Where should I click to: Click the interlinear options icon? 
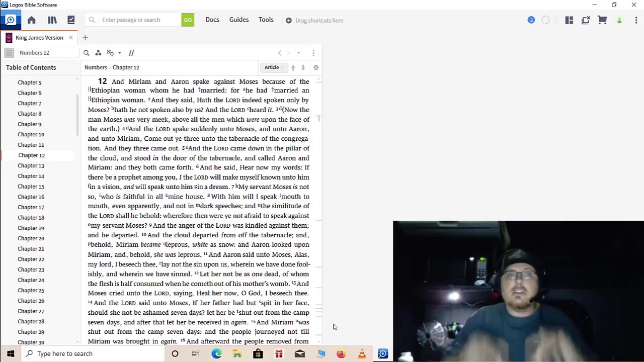coord(110,53)
